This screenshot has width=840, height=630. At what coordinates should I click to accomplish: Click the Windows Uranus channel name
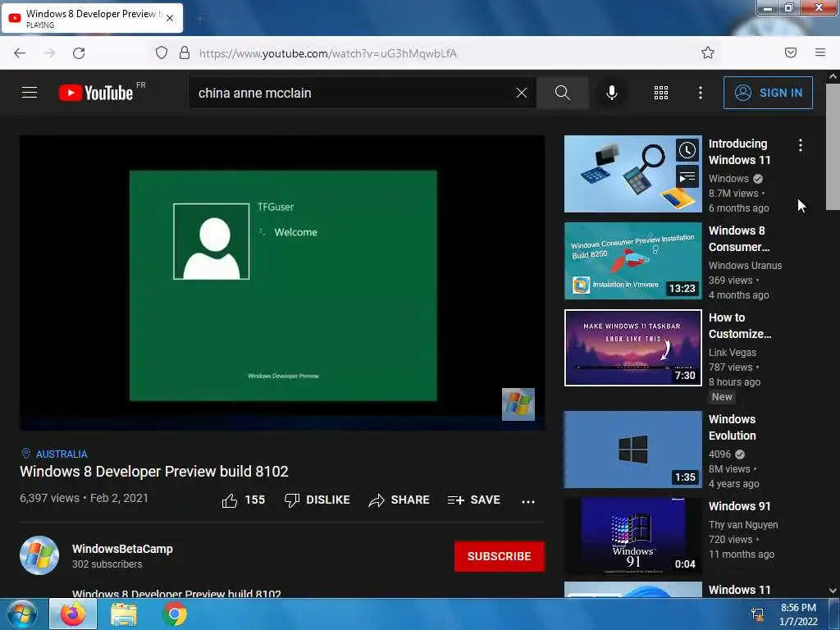tap(745, 266)
